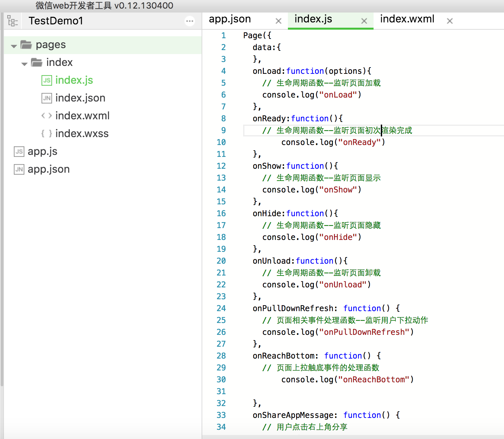The image size is (504, 439).
Task: Open index.wxss in the file tree
Action: (x=82, y=133)
